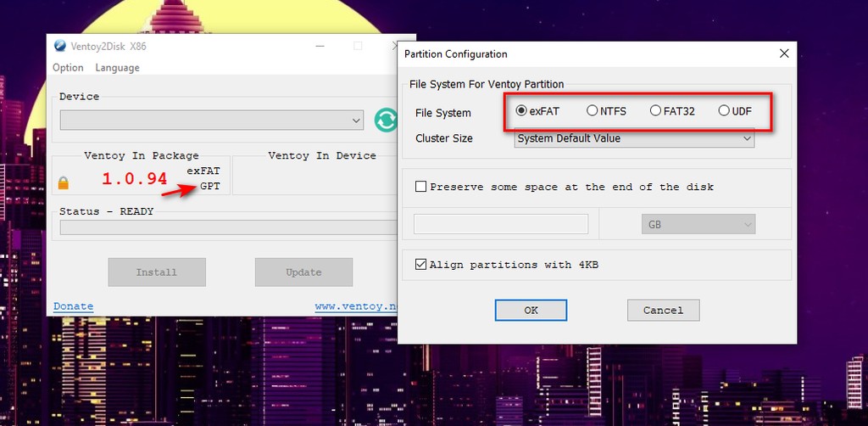Click Cancel in Partition Configuration
This screenshot has width=868, height=426.
point(663,311)
